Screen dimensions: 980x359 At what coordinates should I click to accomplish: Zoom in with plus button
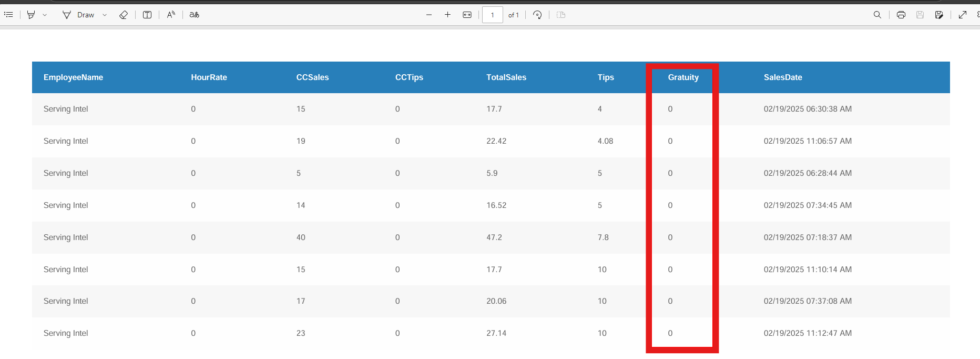(x=447, y=15)
